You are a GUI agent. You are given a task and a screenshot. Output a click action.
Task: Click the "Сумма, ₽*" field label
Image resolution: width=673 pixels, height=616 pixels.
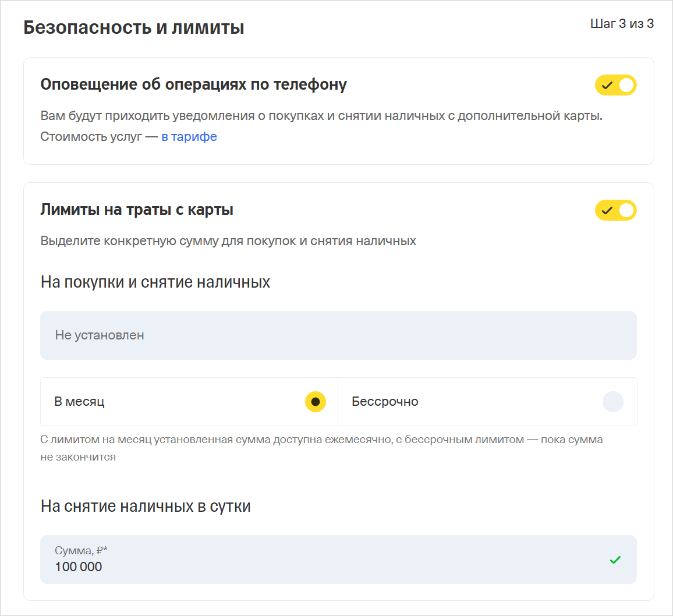click(81, 551)
